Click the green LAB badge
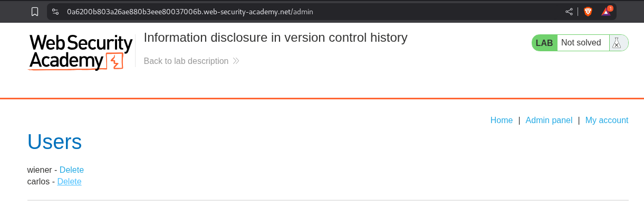This screenshot has height=214, width=644. point(544,43)
